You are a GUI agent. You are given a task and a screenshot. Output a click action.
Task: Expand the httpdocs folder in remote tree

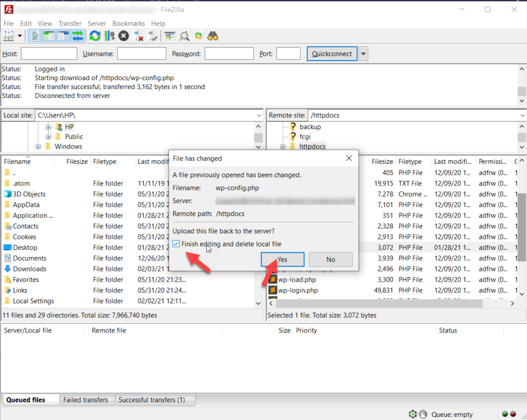283,147
